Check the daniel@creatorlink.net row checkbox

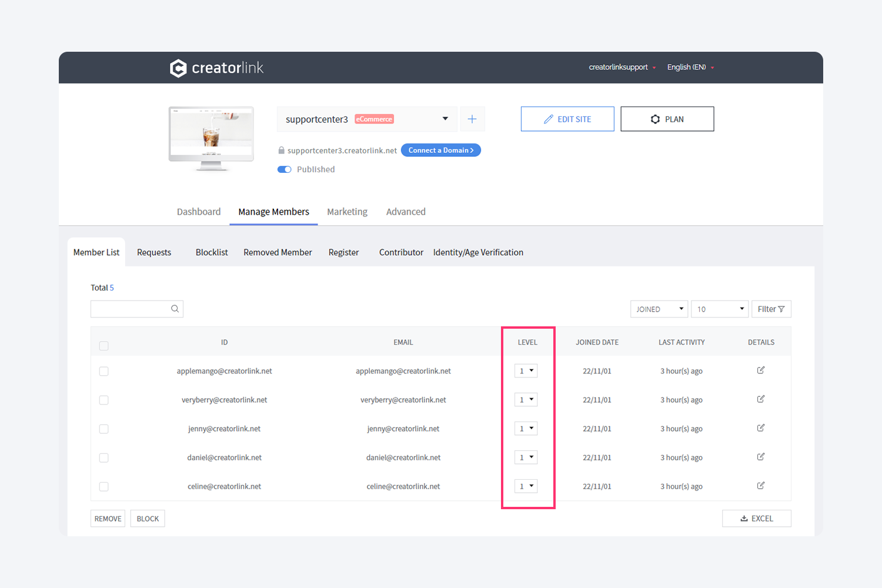click(x=104, y=457)
